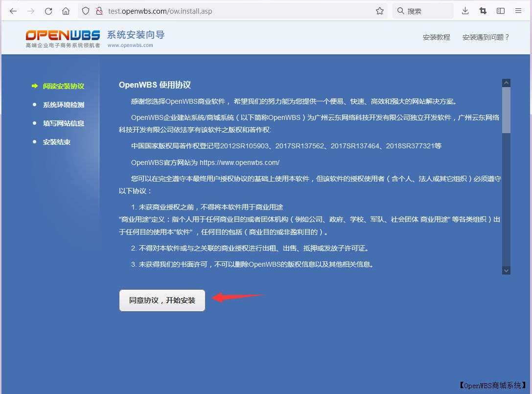Bookmark this page via the star icon
Image resolution: width=532 pixels, height=394 pixels.
point(380,10)
